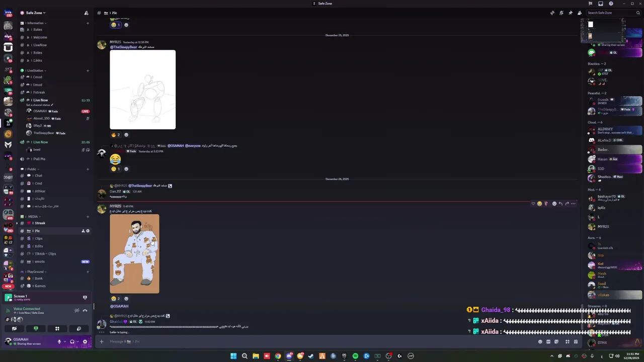This screenshot has width=644, height=362.
Task: Open headphone output options arrow
Action: (78, 342)
